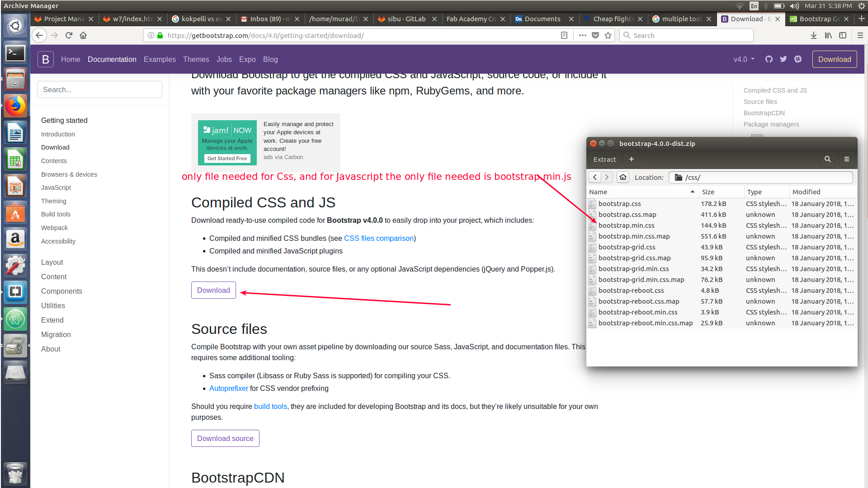Click the purple Download button below Compiled CSS

click(213, 290)
